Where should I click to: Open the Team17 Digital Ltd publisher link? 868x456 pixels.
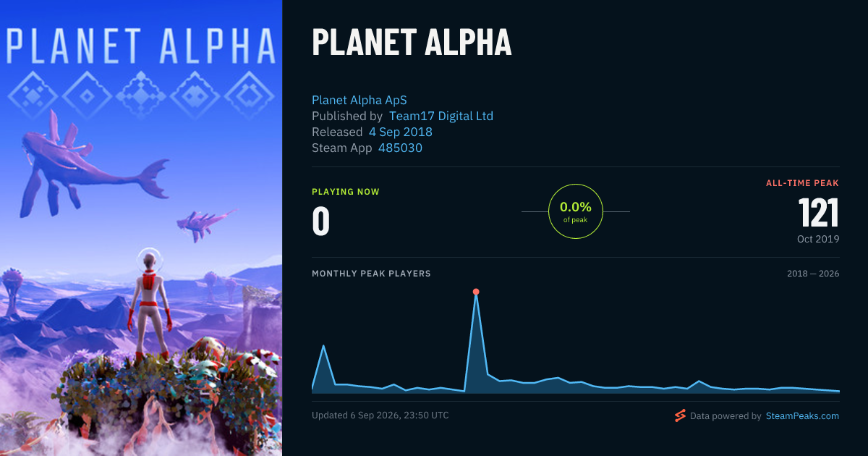[441, 116]
